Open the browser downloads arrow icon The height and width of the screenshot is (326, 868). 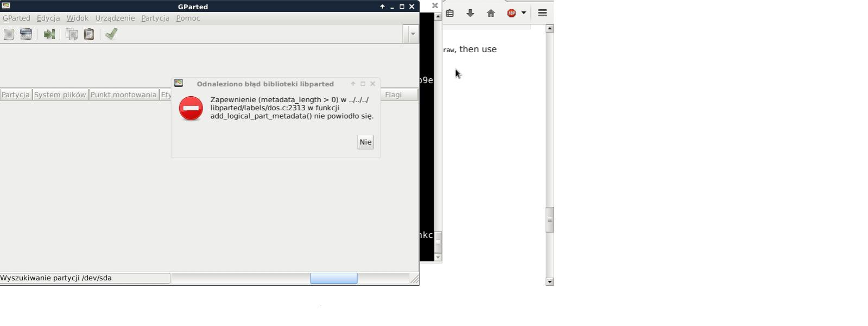(470, 13)
